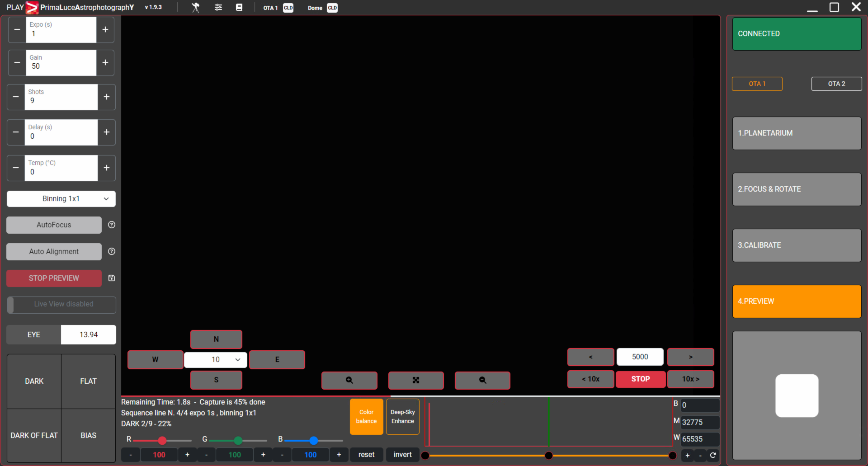This screenshot has height=466, width=868.
Task: Toggle Color balance option
Action: pos(366,416)
